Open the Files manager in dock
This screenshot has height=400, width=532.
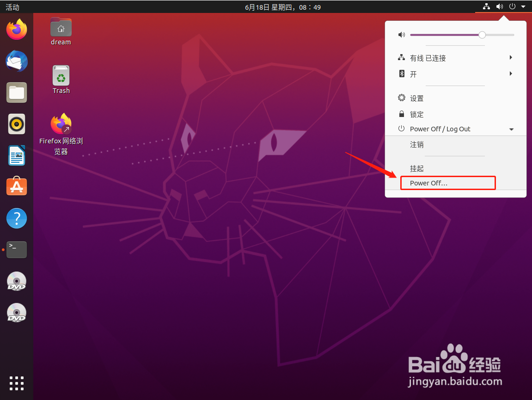coord(17,92)
